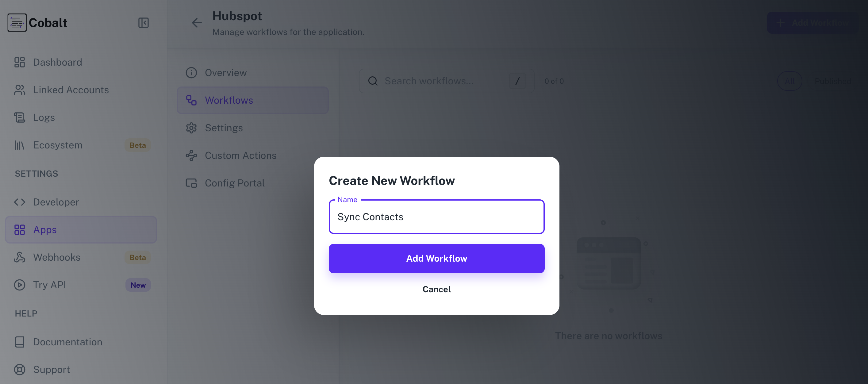Screen dimensions: 868x384
Task: Collapse the SETTINGS section header
Action: [x=36, y=174]
